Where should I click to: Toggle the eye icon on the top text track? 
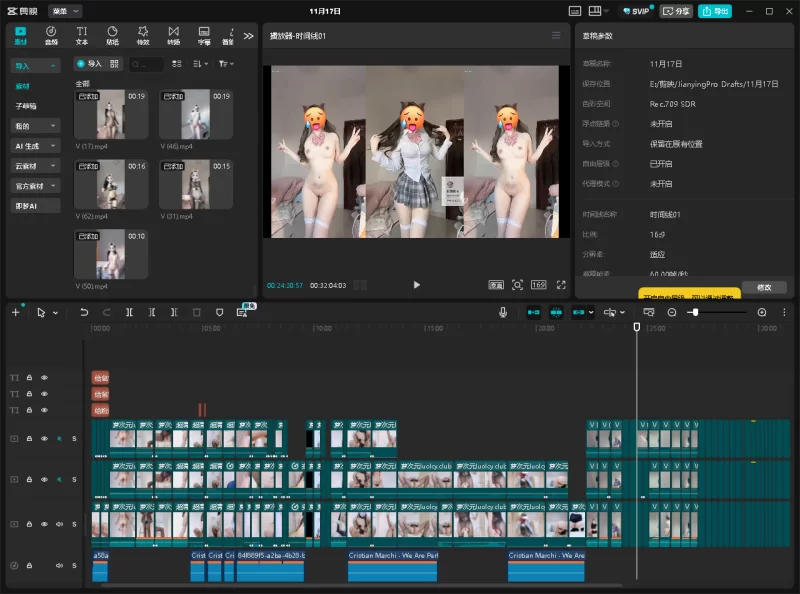coord(44,378)
